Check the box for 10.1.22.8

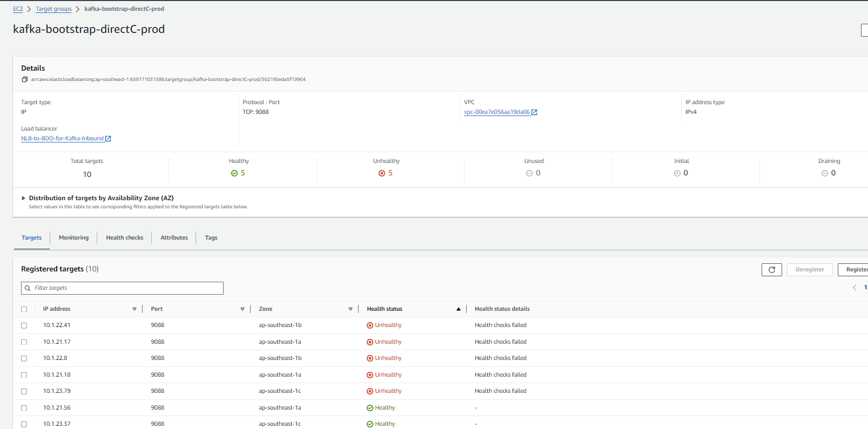pos(24,358)
